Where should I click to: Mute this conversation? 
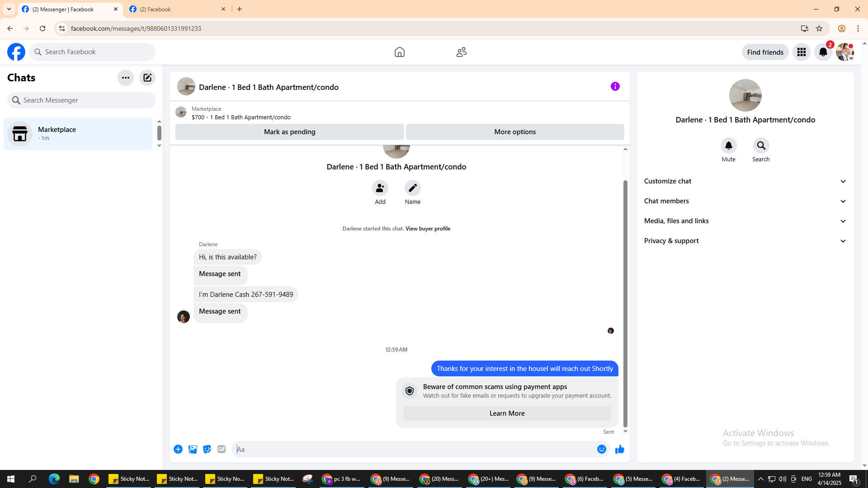tap(728, 146)
